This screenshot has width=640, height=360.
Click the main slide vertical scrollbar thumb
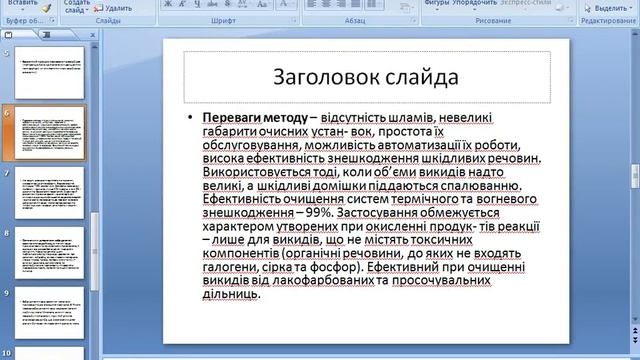635,176
